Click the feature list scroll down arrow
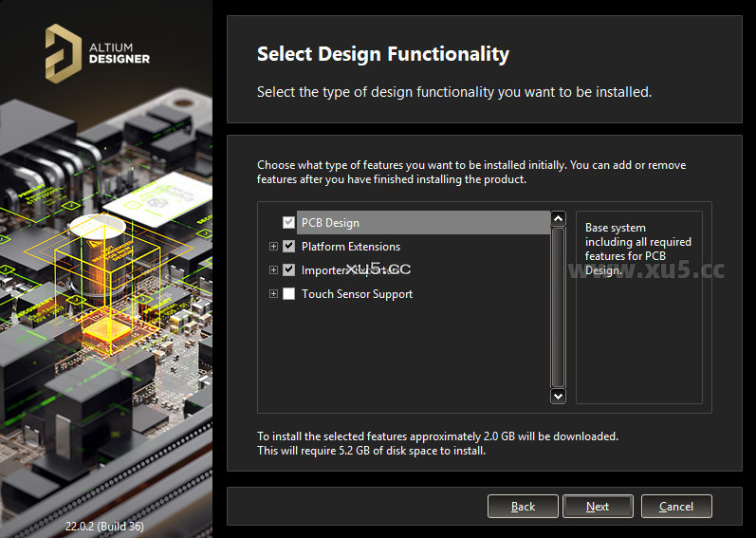 click(558, 396)
